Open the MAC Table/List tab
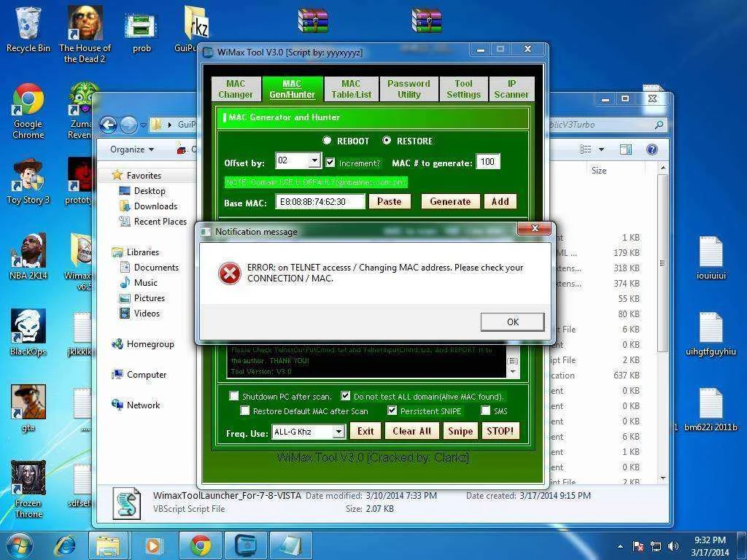 (x=351, y=89)
